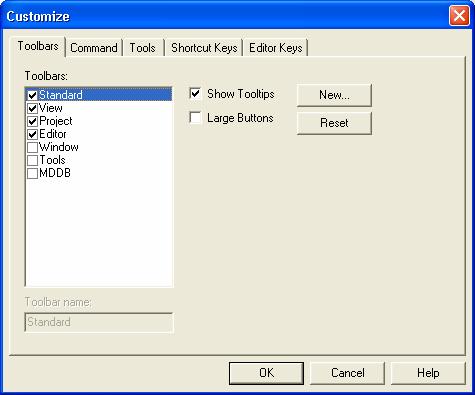The image size is (475, 395).
Task: Open Help for the Customize dialog
Action: tap(428, 373)
